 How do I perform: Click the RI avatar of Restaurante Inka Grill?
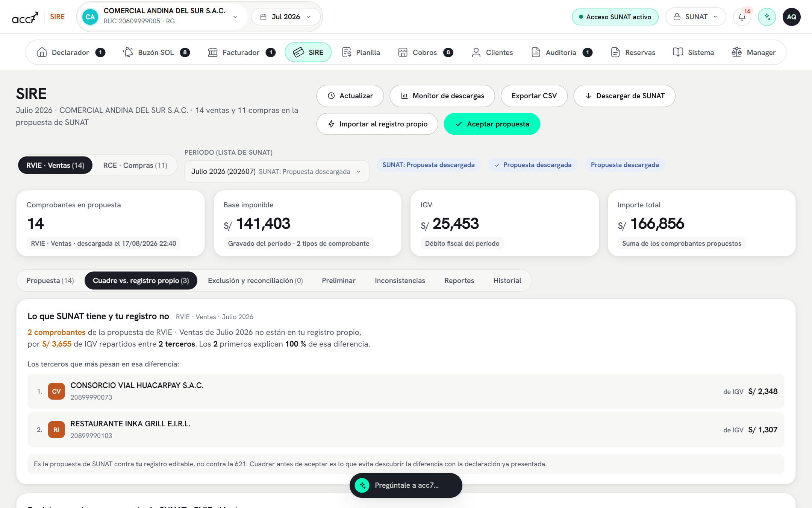pyautogui.click(x=56, y=430)
